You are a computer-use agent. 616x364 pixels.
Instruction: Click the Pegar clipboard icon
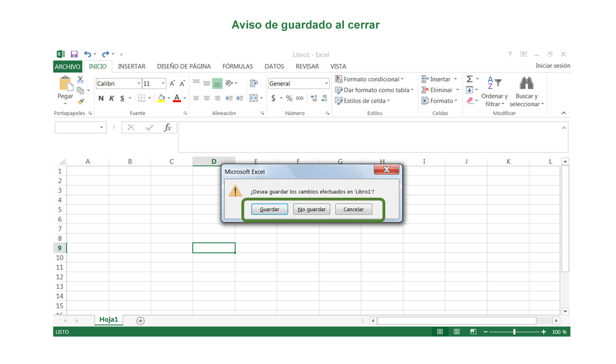tap(65, 83)
